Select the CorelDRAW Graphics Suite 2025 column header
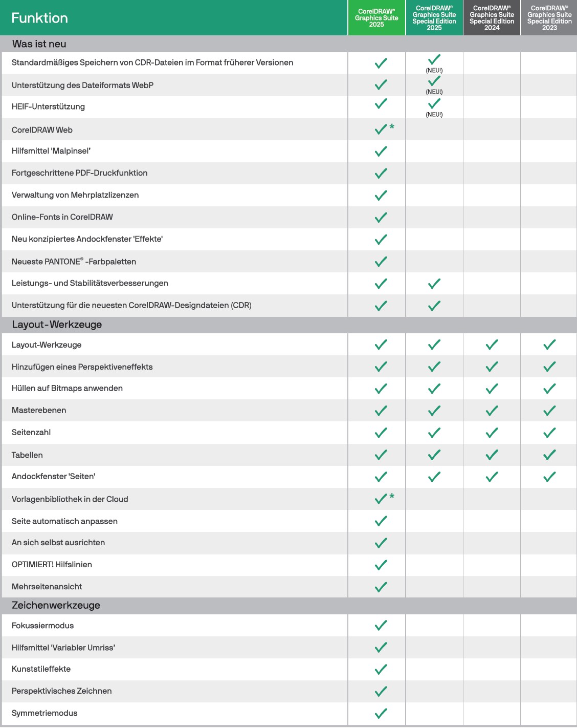This screenshot has height=728, width=577. tap(376, 18)
